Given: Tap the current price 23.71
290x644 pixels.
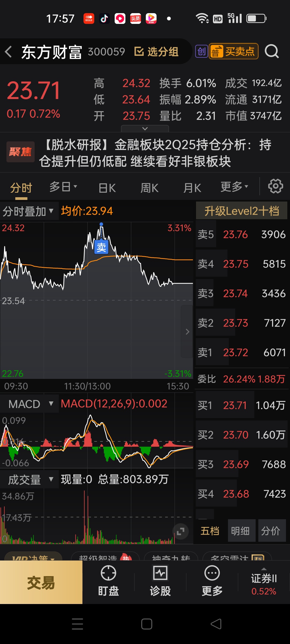Looking at the screenshot, I should [34, 91].
